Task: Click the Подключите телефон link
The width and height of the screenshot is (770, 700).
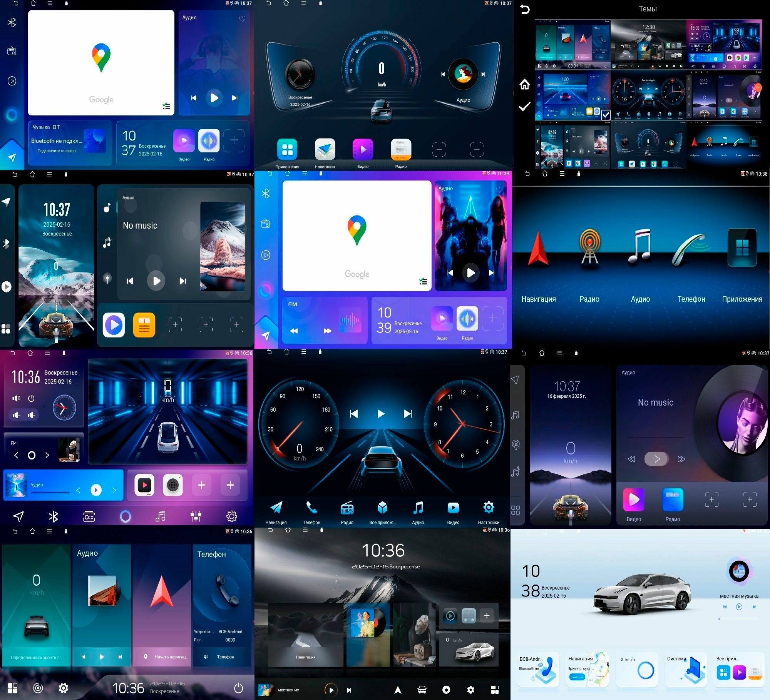Action: pos(57,151)
